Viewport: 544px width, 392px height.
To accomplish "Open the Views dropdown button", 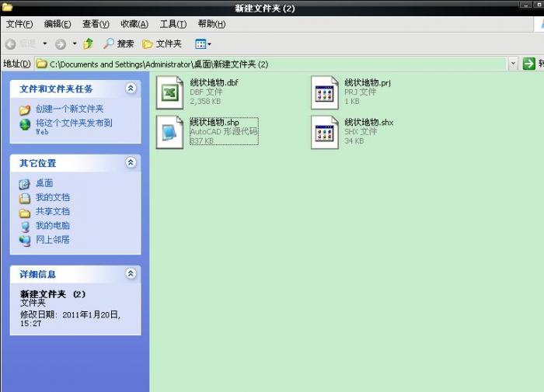I will (203, 44).
